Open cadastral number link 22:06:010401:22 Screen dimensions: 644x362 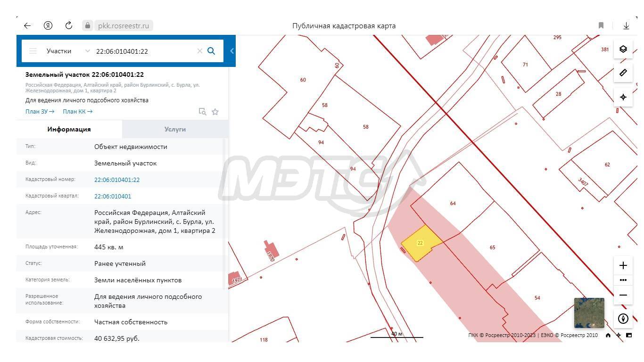(117, 180)
